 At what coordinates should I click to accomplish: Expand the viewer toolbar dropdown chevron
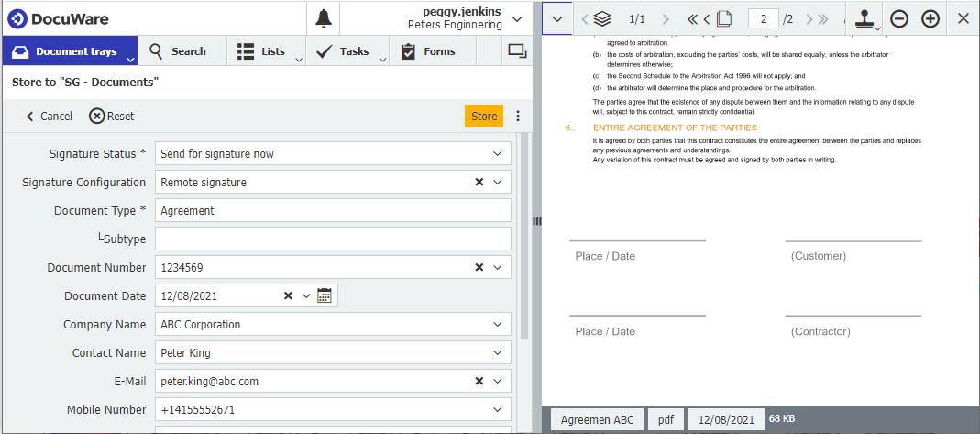(x=558, y=18)
